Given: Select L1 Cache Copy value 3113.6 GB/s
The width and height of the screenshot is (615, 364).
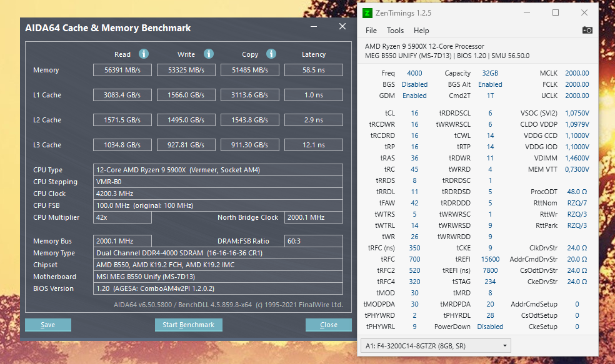Looking at the screenshot, I should [250, 95].
